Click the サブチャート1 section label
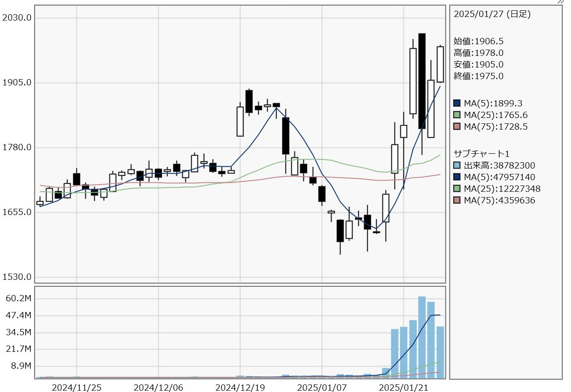 click(482, 154)
